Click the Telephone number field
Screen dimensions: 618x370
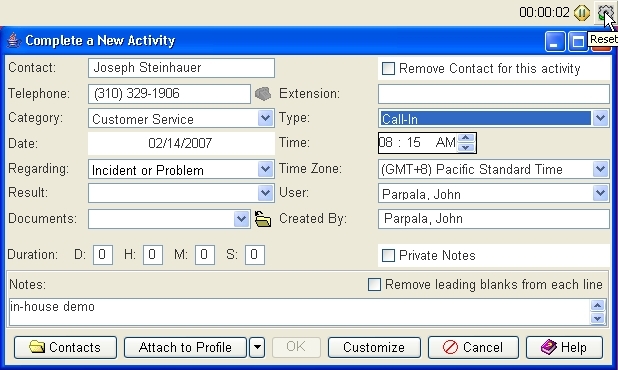169,94
